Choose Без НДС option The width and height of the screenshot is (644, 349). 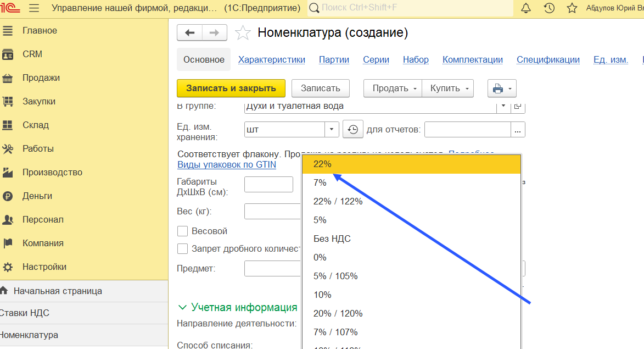(x=412, y=239)
